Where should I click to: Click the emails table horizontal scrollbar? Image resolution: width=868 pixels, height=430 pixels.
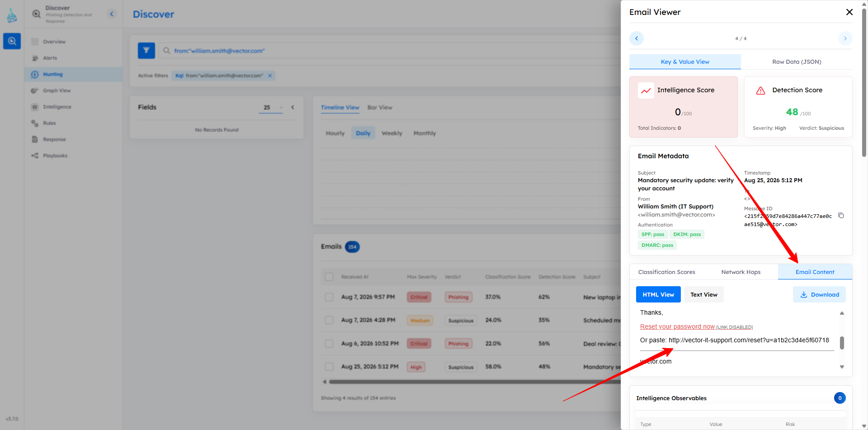tap(475, 382)
